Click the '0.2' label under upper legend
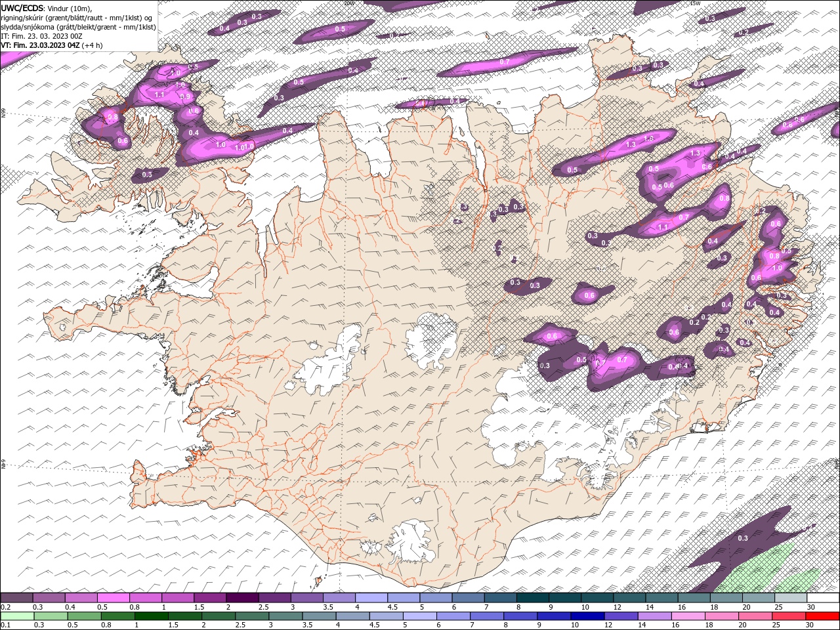This screenshot has height=630, width=840. [5, 607]
